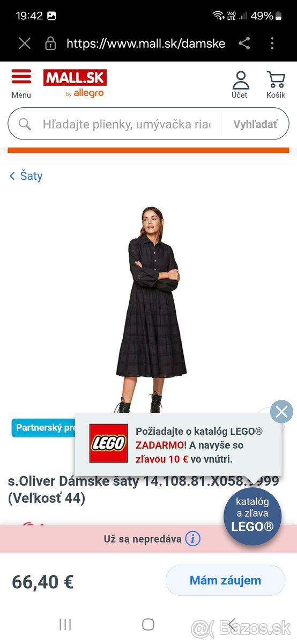Tap the mall.sk URL address bar
This screenshot has height=644, width=297.
point(145,43)
